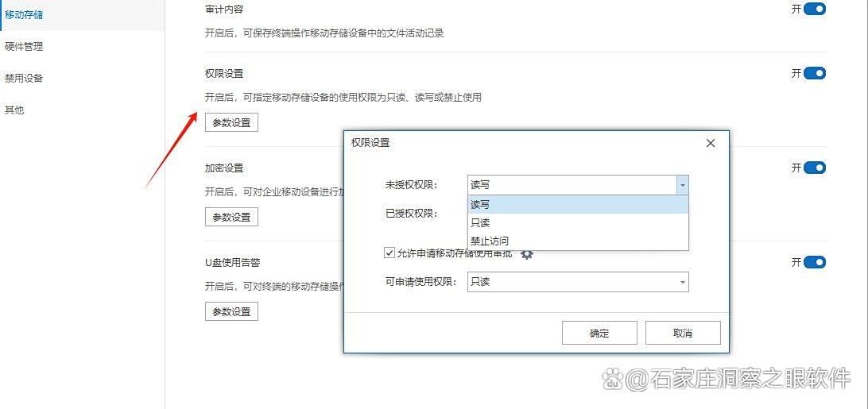Screen dimensions: 868x409
Task: Turn off the 加密设置 switch
Action: 815,168
